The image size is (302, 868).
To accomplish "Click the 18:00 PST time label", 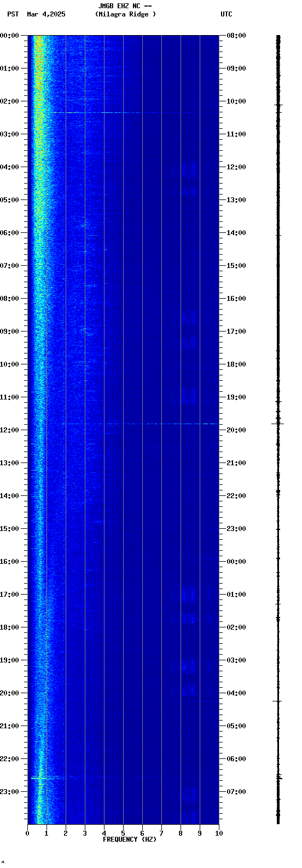I will coord(10,627).
